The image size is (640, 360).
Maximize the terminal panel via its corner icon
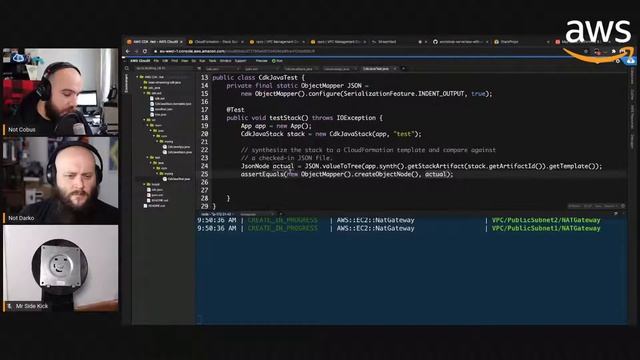tap(616, 213)
